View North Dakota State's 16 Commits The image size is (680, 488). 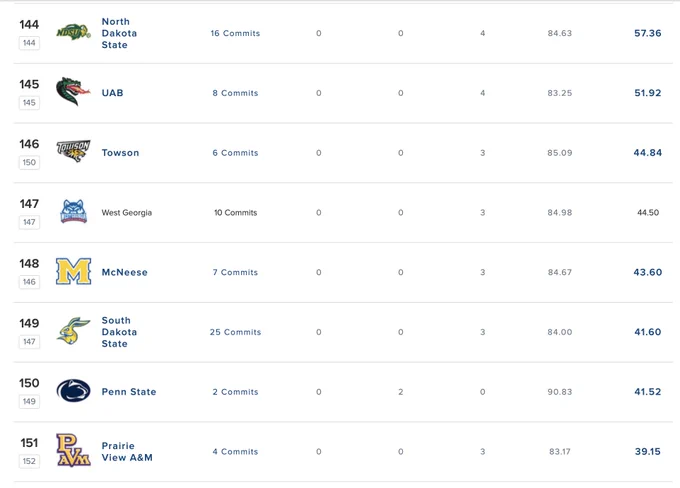pyautogui.click(x=235, y=33)
